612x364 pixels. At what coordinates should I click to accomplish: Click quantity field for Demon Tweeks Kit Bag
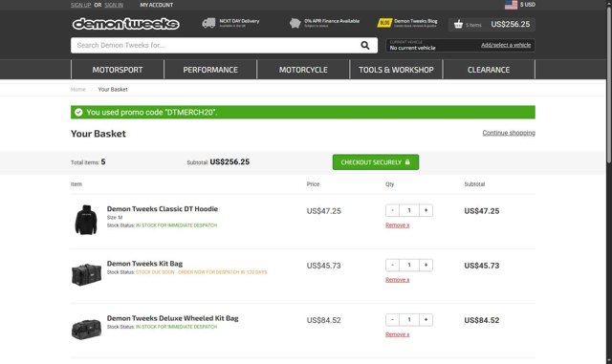tap(409, 266)
